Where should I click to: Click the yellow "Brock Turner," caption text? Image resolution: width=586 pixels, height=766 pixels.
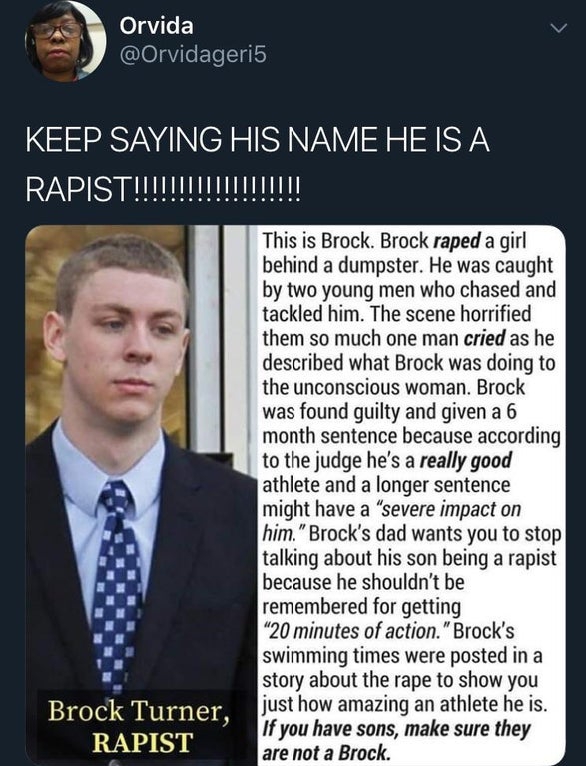click(x=139, y=711)
